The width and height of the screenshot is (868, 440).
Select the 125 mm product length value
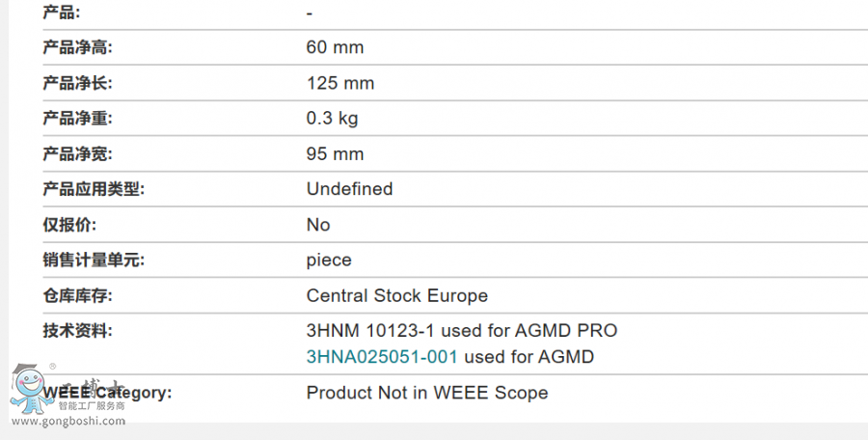340,83
